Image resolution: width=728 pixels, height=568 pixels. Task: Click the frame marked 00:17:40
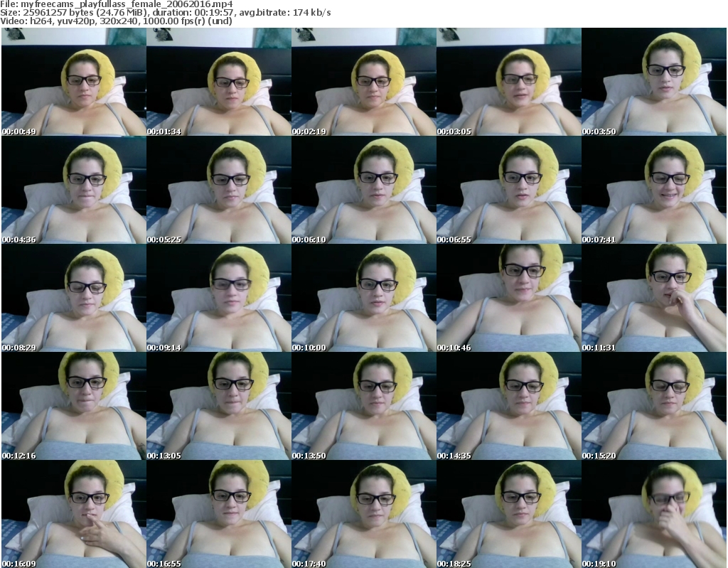363,514
